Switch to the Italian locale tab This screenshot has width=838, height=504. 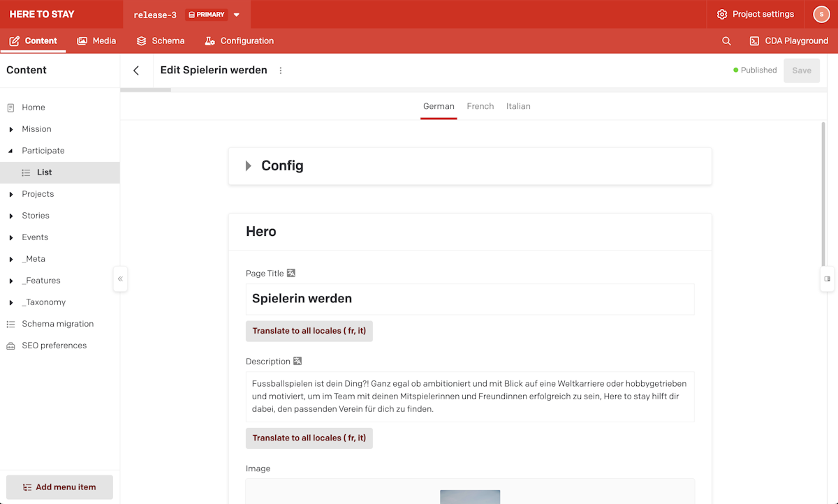pyautogui.click(x=518, y=106)
